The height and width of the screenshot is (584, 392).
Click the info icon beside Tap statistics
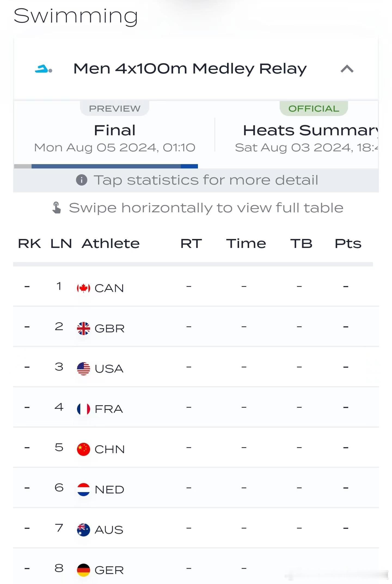point(81,180)
